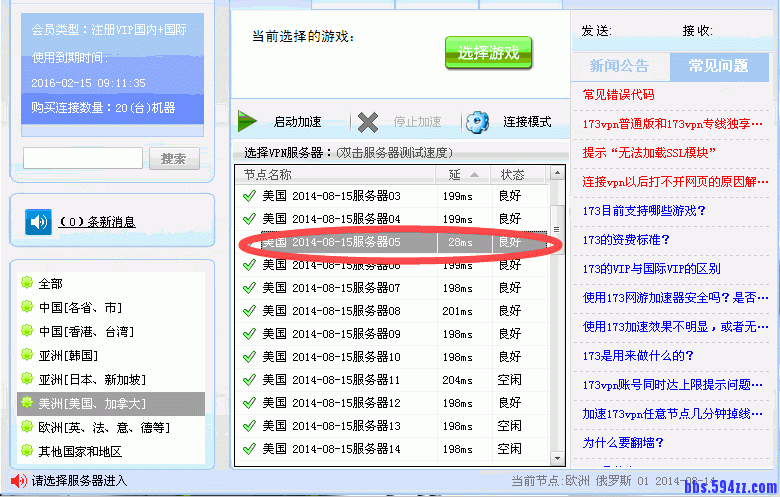Click the gray X stop acceleration icon

(368, 122)
